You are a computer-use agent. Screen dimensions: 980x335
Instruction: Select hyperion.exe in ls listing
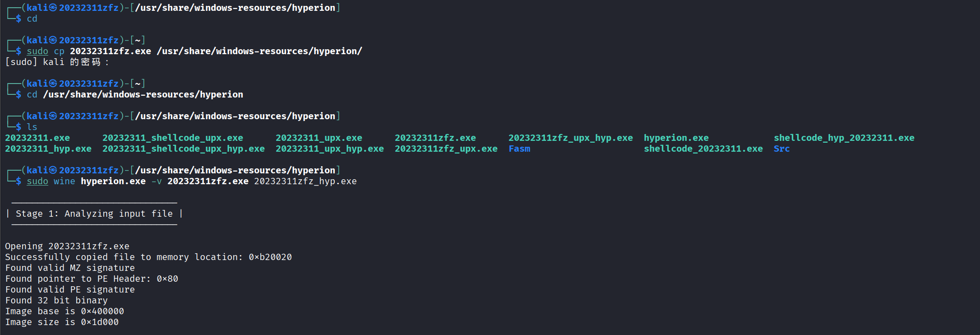pyautogui.click(x=676, y=138)
